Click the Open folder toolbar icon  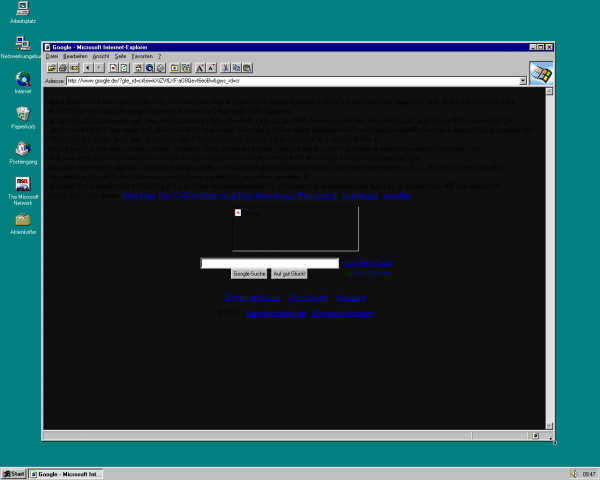point(52,68)
